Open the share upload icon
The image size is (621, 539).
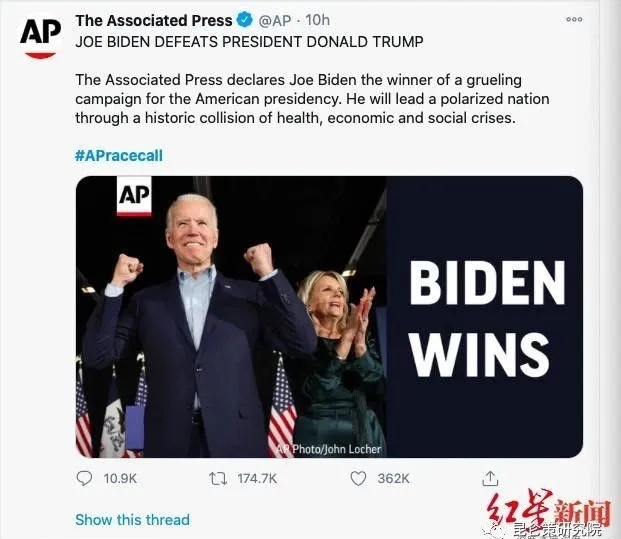490,478
